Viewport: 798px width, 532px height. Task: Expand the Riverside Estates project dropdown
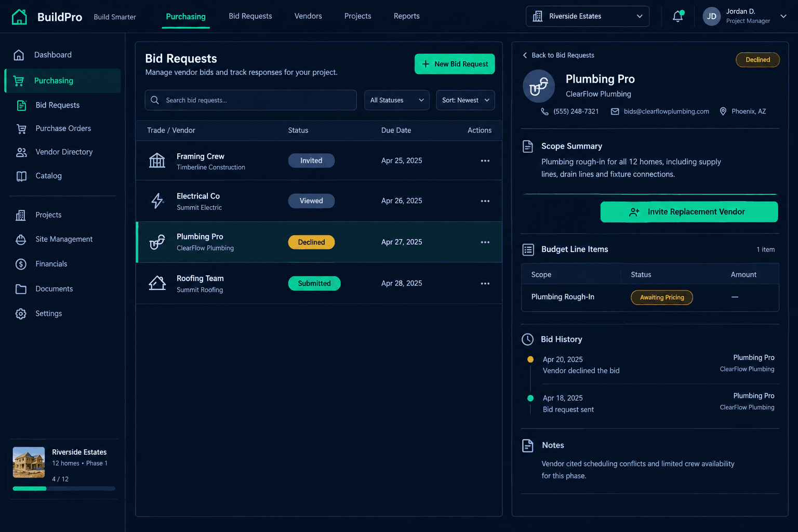click(588, 16)
